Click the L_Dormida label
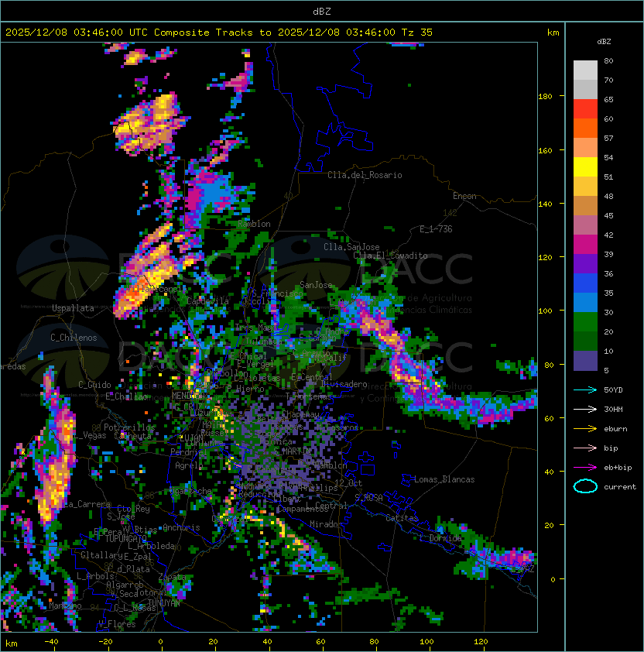The height and width of the screenshot is (652, 644). (x=440, y=538)
